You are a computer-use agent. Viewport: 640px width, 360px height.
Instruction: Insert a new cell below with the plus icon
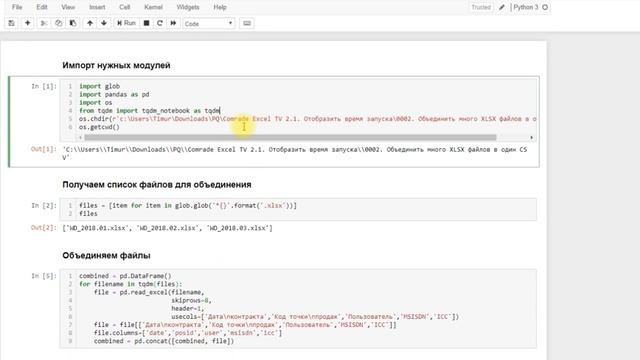(27, 23)
